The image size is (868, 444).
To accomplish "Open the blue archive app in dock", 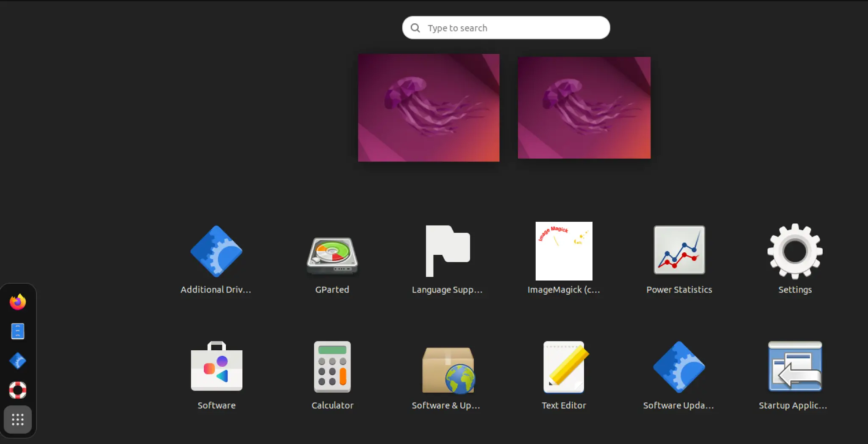I will tap(18, 331).
